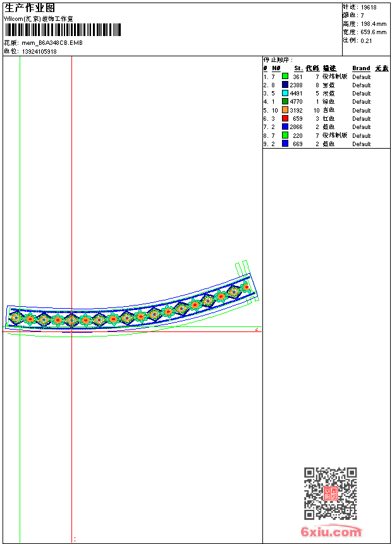
Task: Click stitch count 2866
Action: [297, 127]
